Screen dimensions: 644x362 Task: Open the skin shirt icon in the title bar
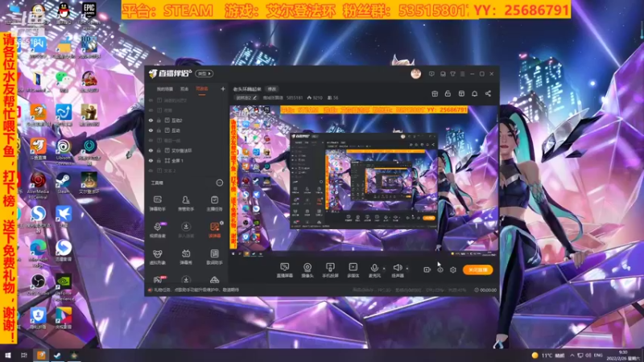452,74
